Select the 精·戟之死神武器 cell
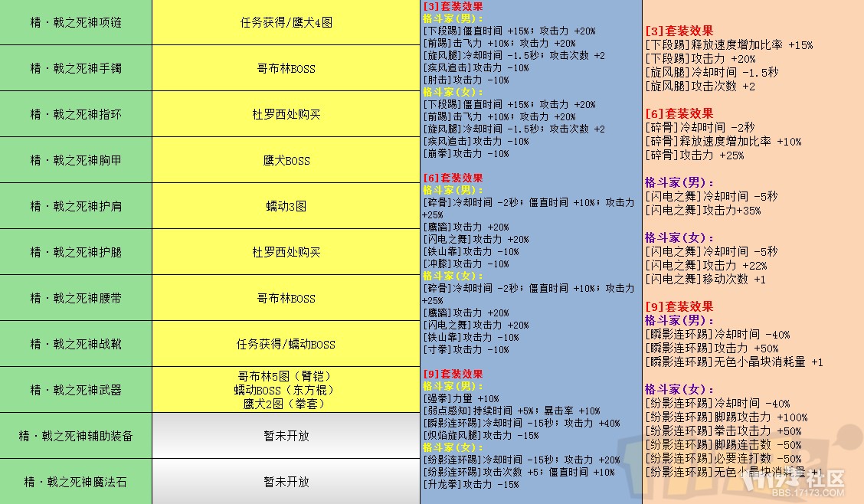Screen dimensions: 864x504 click(76, 390)
